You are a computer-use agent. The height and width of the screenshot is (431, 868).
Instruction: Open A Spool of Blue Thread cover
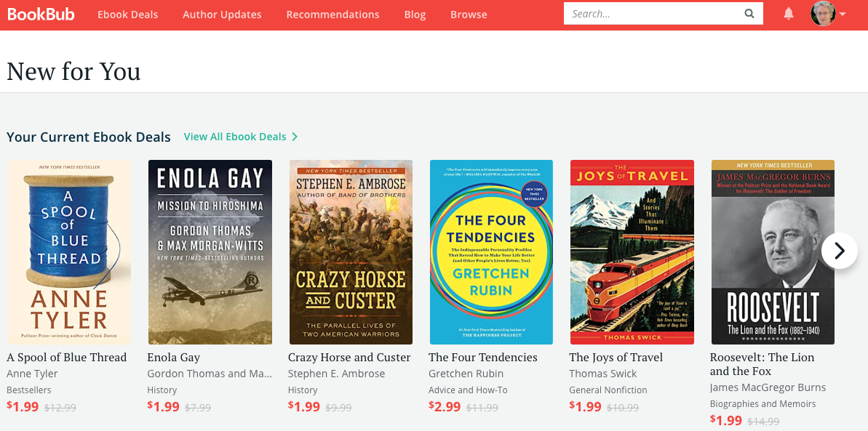(69, 252)
